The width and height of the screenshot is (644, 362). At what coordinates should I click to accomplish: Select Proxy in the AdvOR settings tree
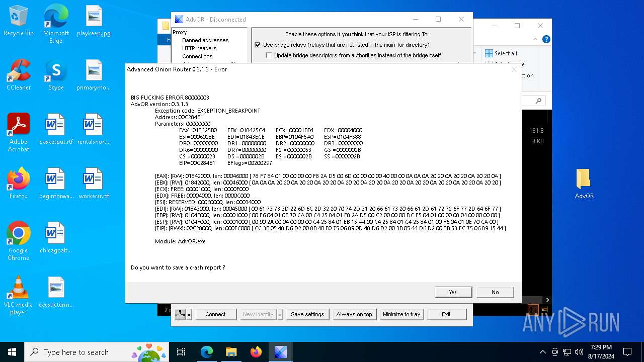(180, 32)
